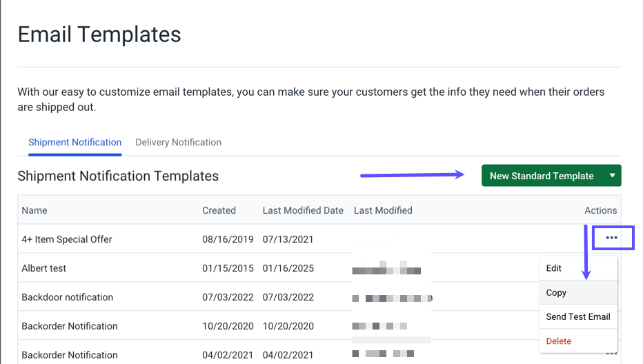
Task: Click the Created column header
Action: (219, 210)
